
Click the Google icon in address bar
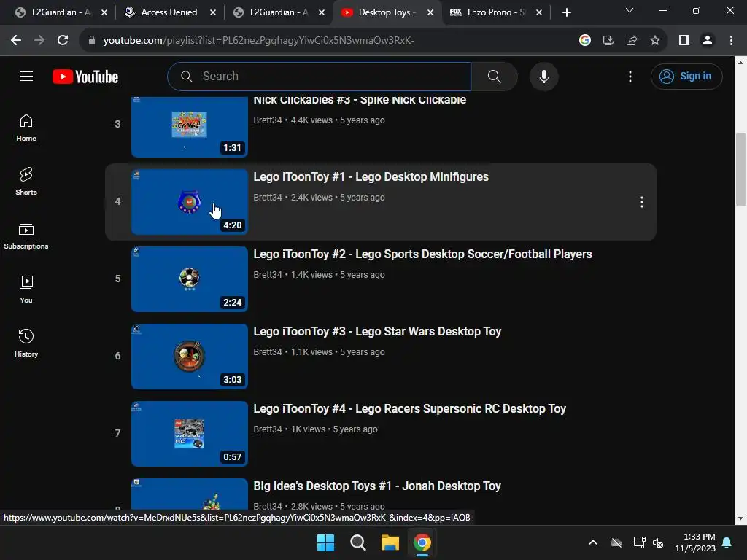point(585,41)
